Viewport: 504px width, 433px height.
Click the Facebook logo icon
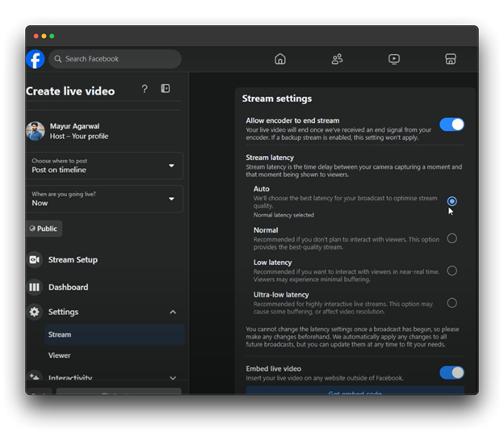pyautogui.click(x=36, y=59)
